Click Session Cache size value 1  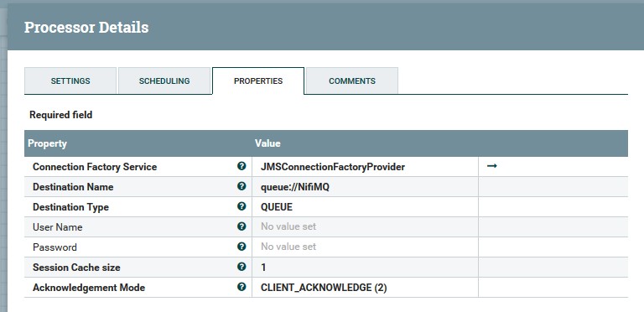(263, 268)
